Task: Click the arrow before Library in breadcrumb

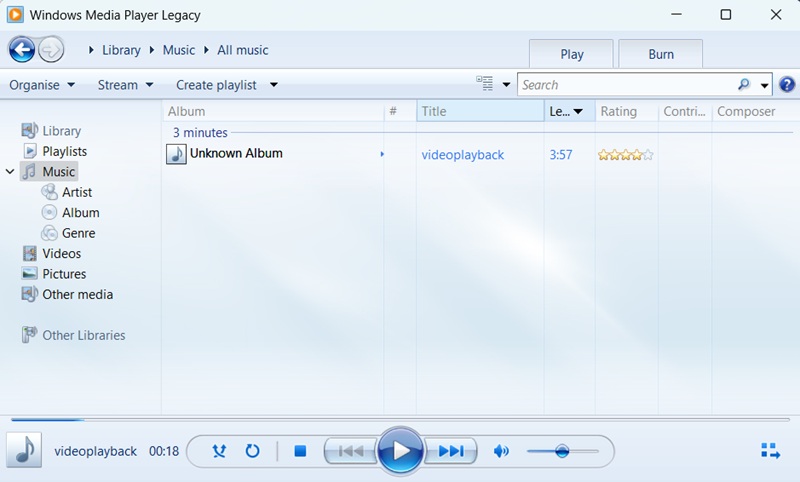Action: tap(91, 50)
